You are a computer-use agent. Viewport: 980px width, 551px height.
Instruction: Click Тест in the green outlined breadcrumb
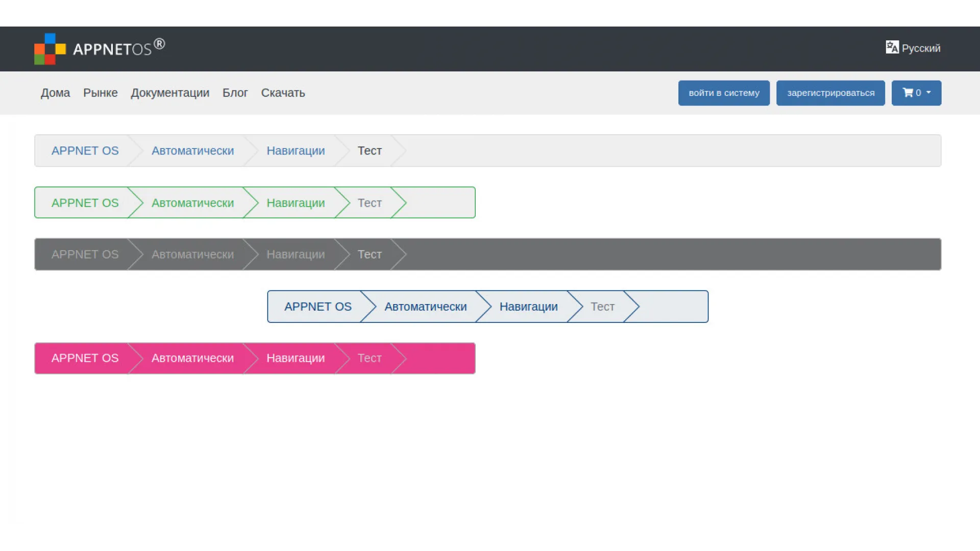point(370,203)
